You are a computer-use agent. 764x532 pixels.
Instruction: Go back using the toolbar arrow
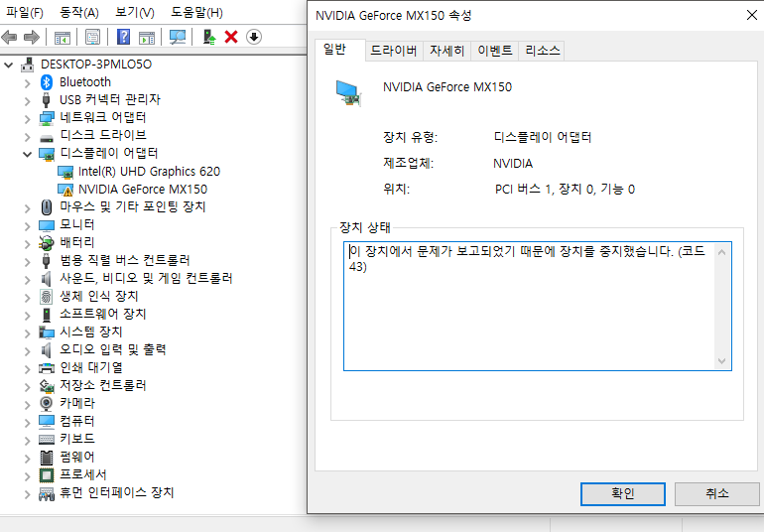[x=9, y=37]
